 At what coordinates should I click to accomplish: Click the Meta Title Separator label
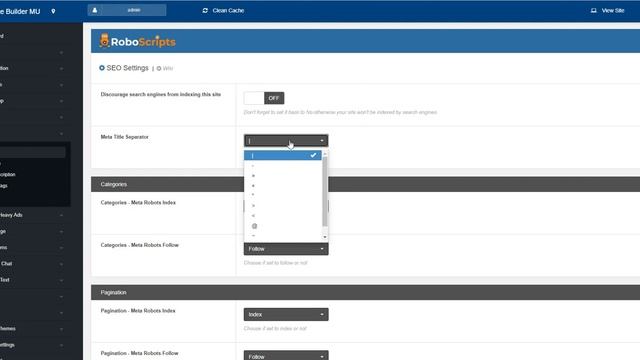[124, 137]
